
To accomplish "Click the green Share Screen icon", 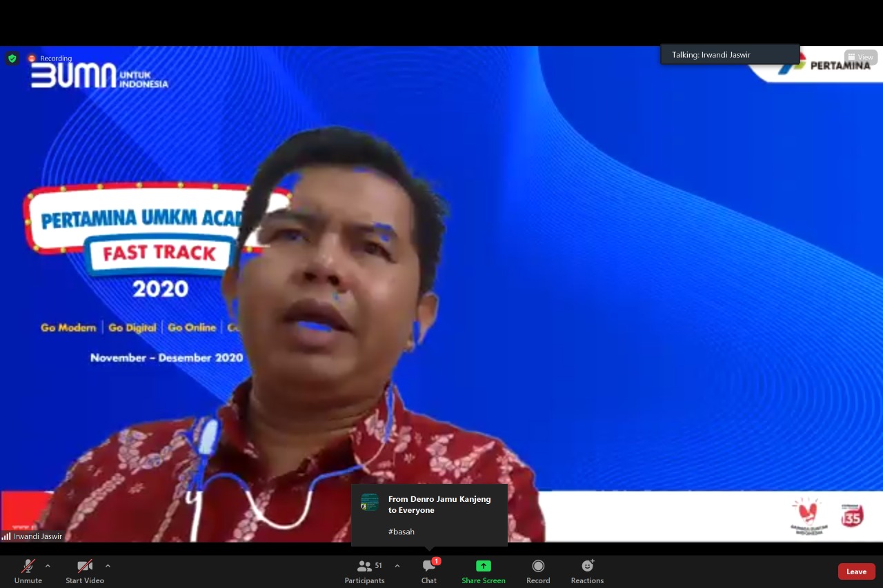I will point(484,566).
